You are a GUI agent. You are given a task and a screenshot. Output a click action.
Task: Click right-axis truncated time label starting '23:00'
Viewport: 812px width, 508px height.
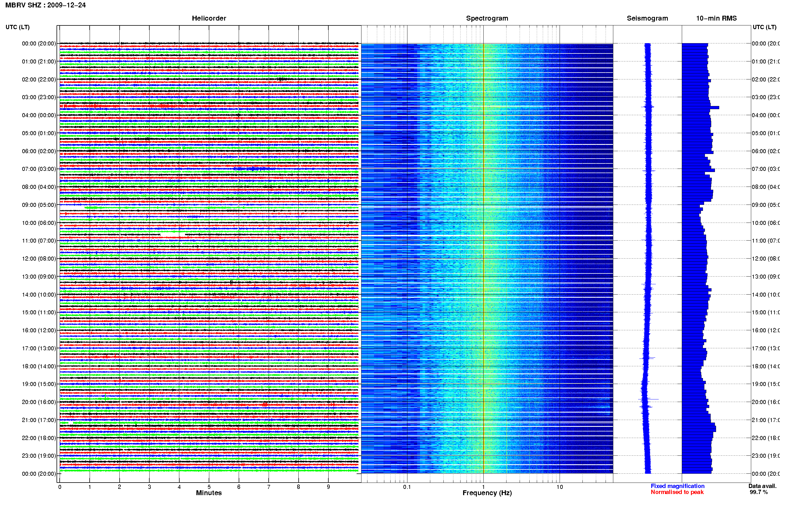(x=766, y=456)
